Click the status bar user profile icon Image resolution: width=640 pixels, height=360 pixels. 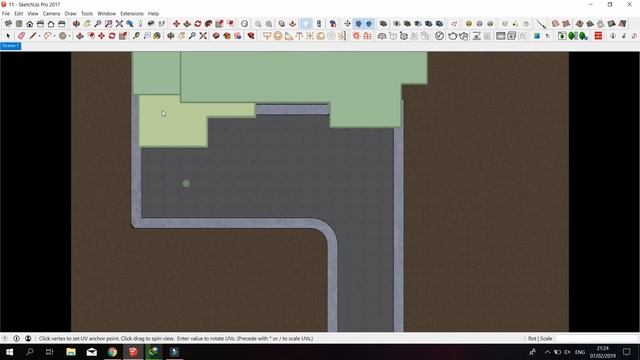pyautogui.click(x=28, y=338)
